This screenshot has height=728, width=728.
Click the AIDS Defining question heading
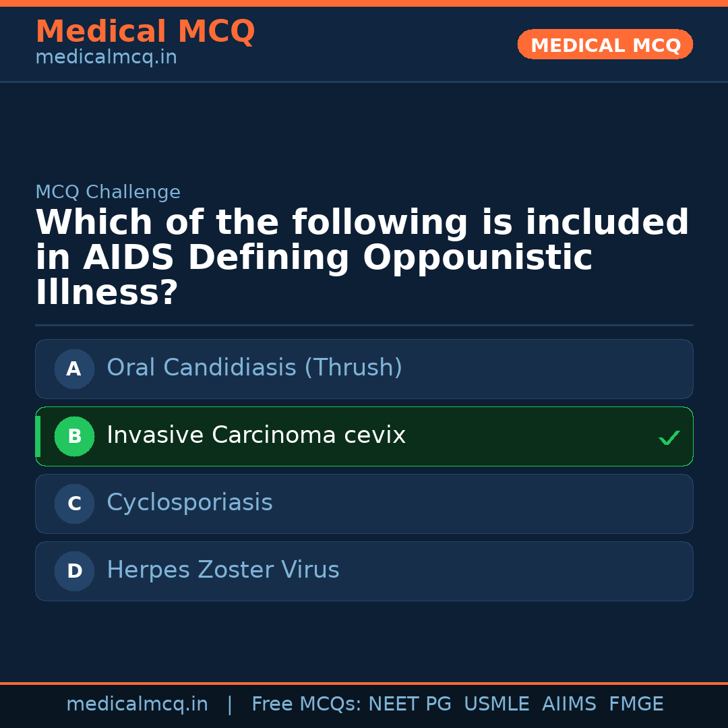[362, 258]
